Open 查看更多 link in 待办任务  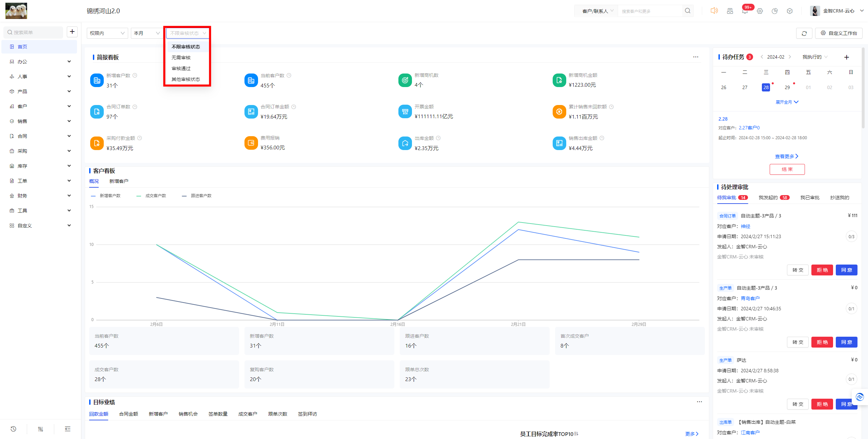(787, 156)
